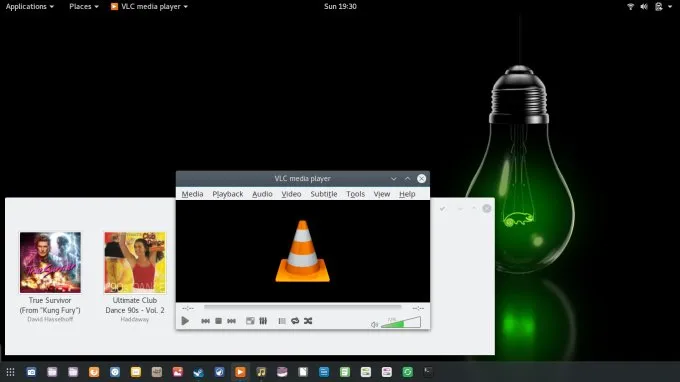Launch the camera screenshot app in dock
This screenshot has height=382, width=680.
pyautogui.click(x=31, y=372)
